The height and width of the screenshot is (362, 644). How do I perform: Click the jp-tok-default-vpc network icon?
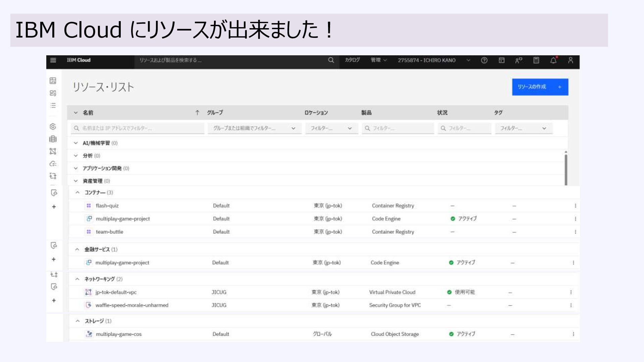pyautogui.click(x=88, y=292)
